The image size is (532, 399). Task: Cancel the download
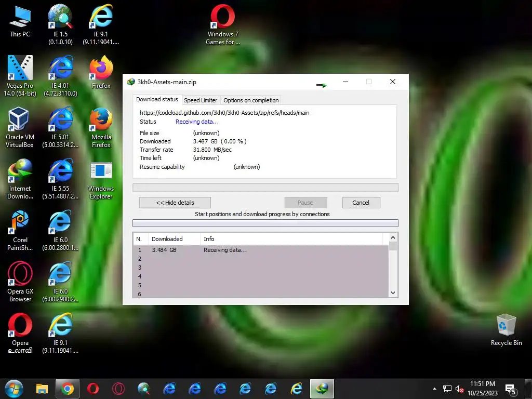pos(361,203)
